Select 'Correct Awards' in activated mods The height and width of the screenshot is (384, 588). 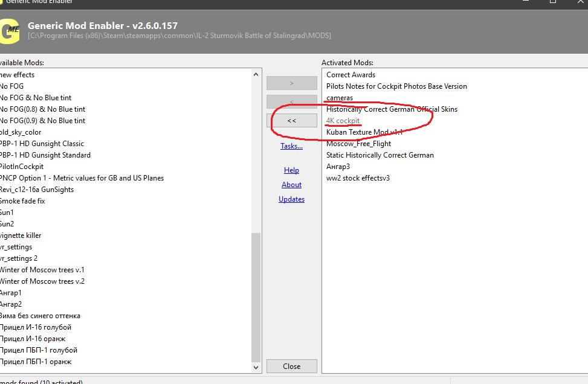point(351,75)
